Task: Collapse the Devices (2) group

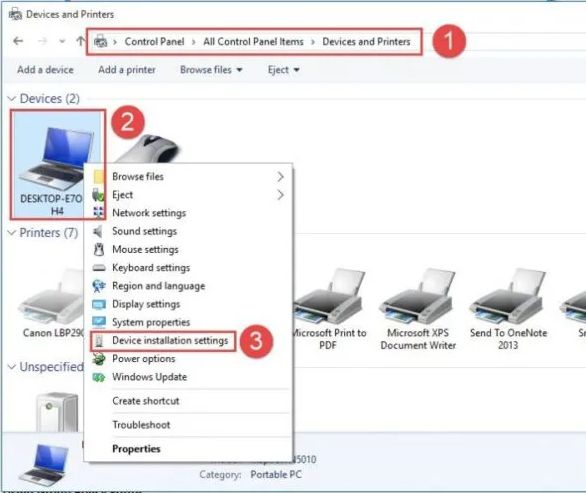Action: pyautogui.click(x=12, y=99)
